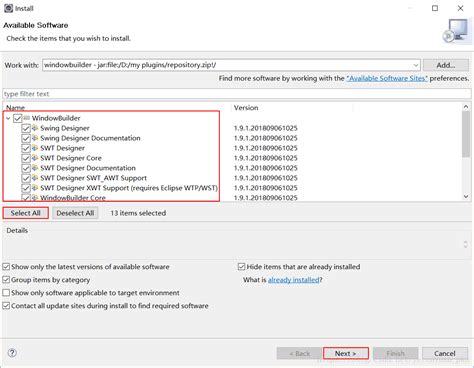Open the already installed link
Viewport: 474px width, 368px height.
tap(294, 280)
